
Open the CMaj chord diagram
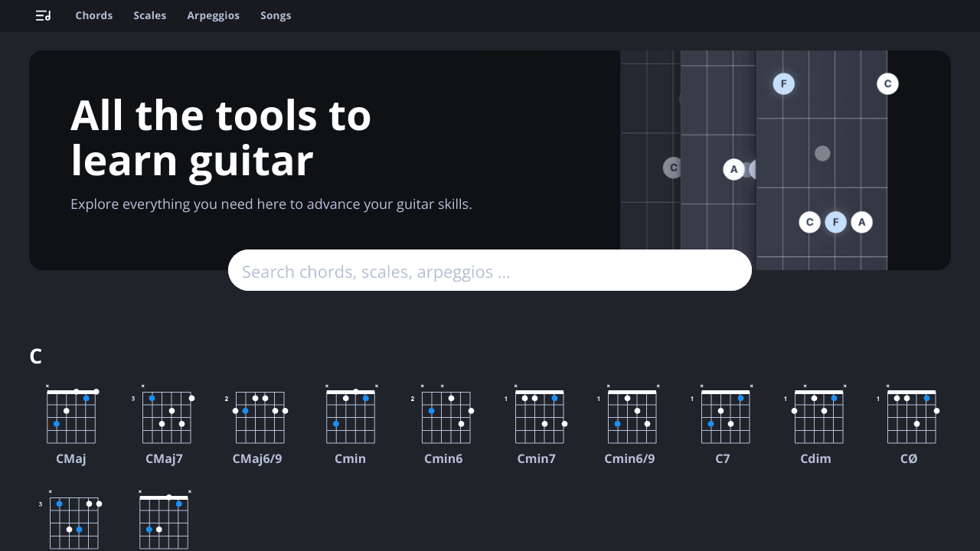pos(70,417)
